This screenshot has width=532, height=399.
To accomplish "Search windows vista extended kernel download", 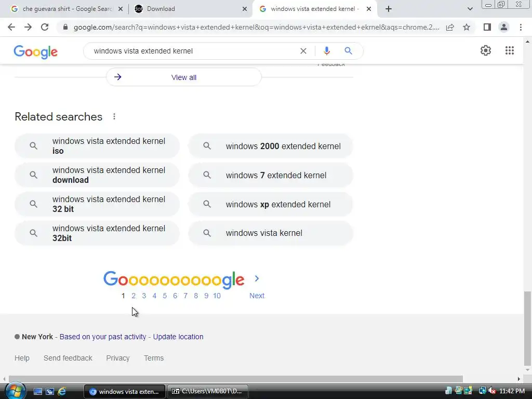I will [97, 175].
